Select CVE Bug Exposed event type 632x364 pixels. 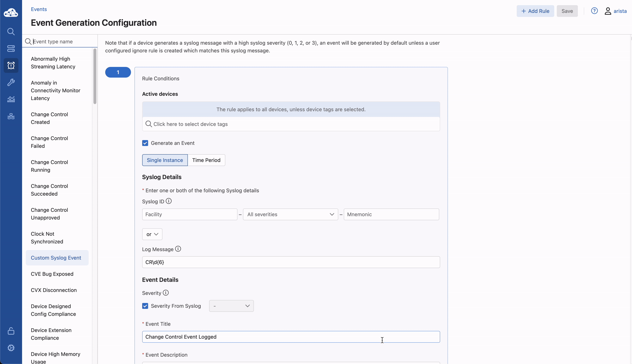(52, 274)
